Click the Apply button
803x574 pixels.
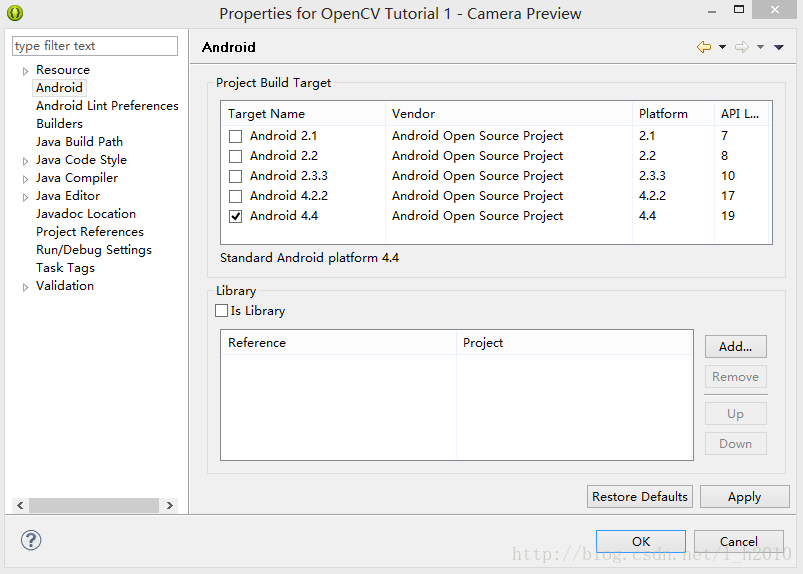tap(745, 497)
